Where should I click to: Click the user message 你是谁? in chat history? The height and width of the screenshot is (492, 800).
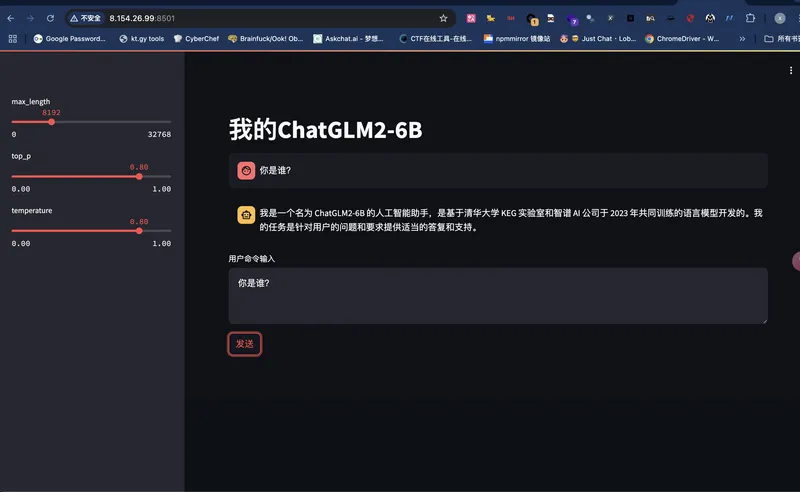(275, 170)
